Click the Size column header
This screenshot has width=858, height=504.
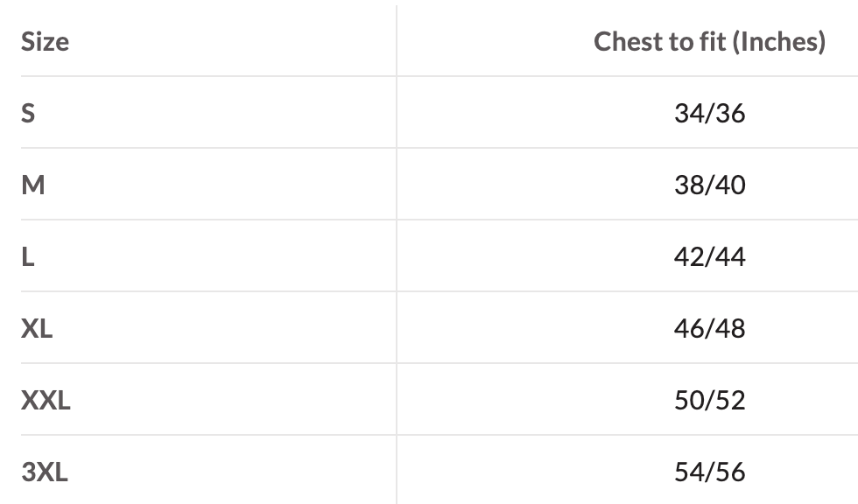[x=45, y=41]
